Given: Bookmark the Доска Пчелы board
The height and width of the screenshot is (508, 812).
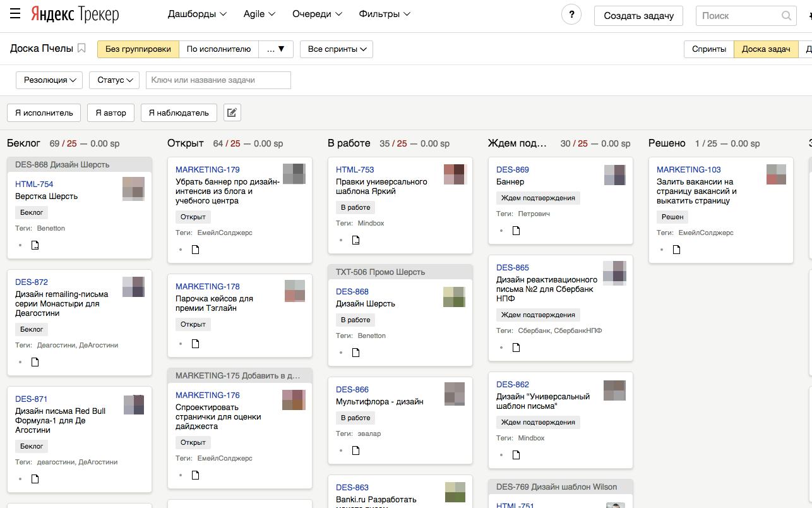Looking at the screenshot, I should 81,49.
